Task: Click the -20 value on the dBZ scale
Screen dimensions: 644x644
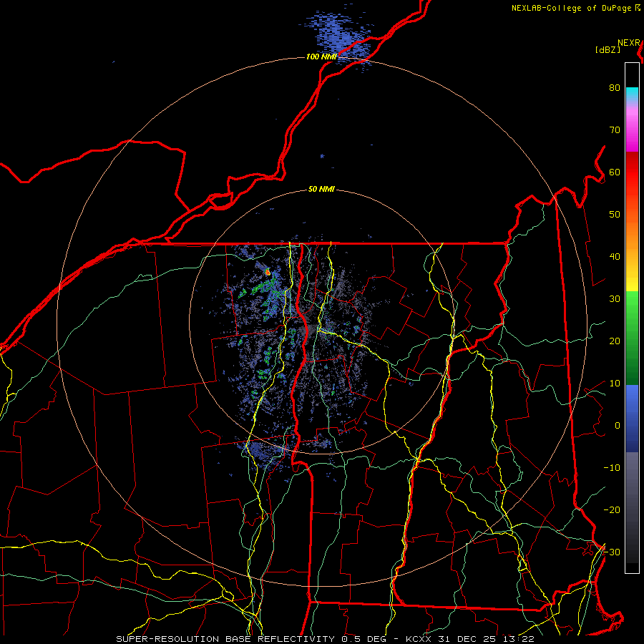Action: 612,510
